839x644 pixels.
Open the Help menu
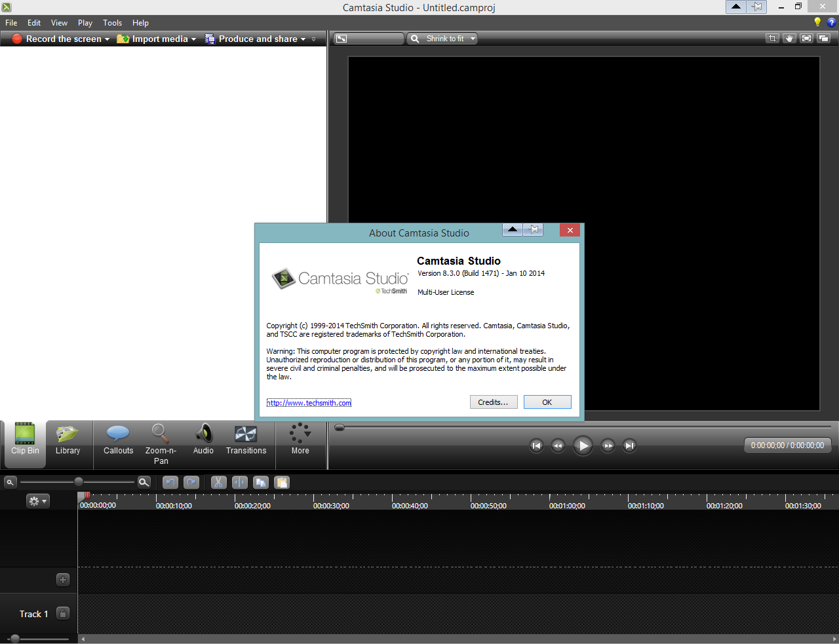point(140,23)
